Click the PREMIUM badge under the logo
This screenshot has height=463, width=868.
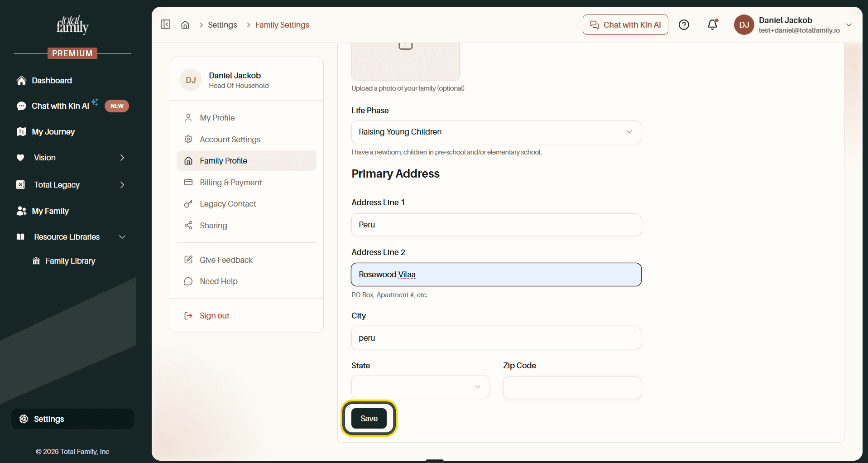[72, 53]
